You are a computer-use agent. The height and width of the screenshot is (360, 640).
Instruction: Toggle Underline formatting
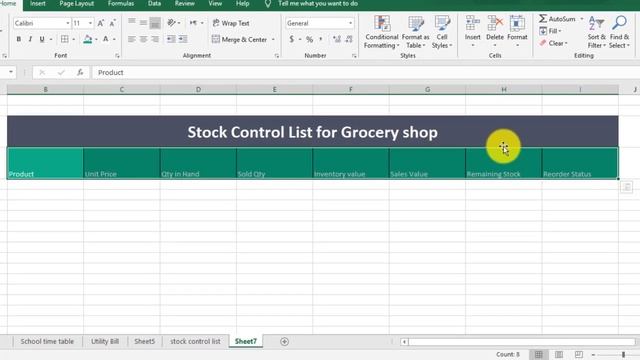click(x=42, y=39)
